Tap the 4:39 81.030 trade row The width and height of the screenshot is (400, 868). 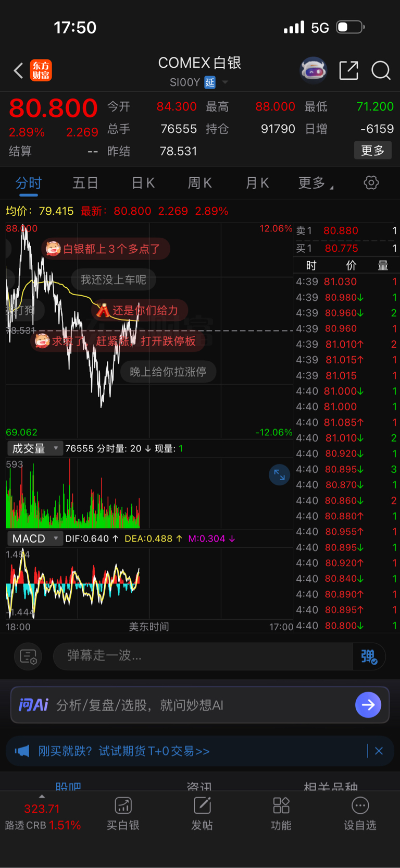346,282
